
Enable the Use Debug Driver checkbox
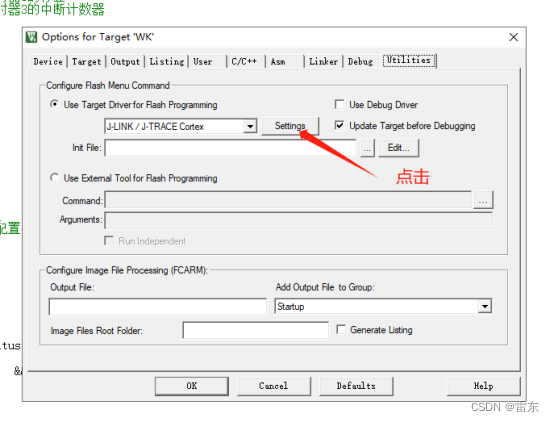[x=340, y=104]
